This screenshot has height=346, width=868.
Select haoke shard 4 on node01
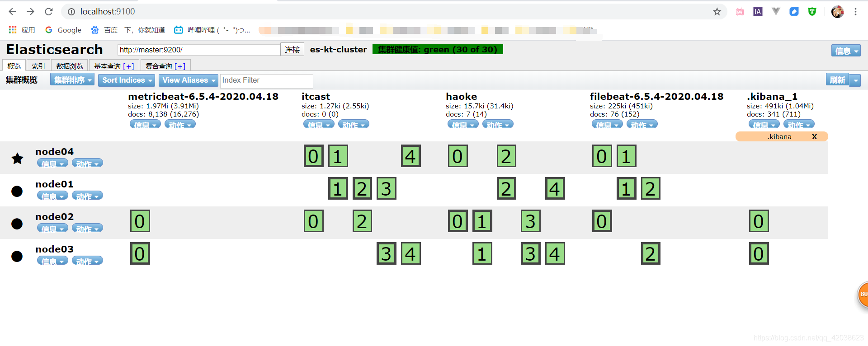555,188
